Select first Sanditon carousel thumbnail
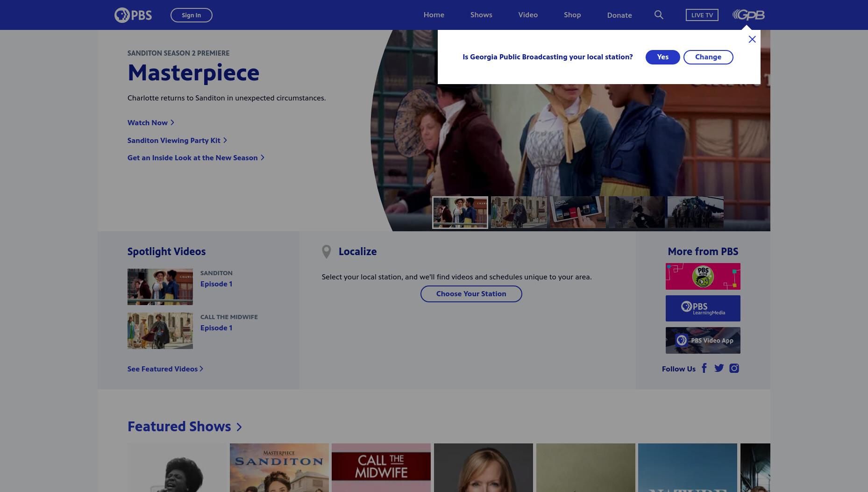The image size is (868, 492). 460,213
